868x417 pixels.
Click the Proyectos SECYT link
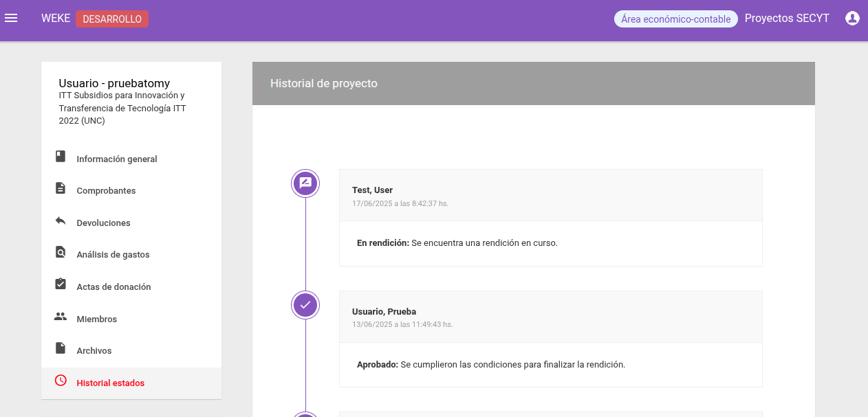pos(787,19)
